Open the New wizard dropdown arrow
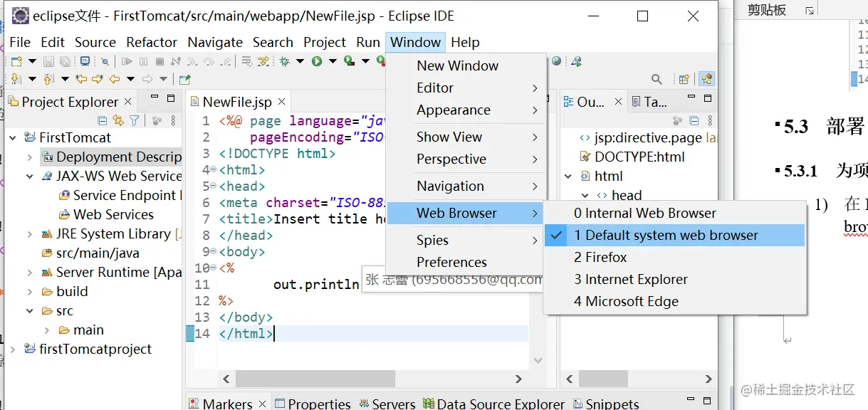 click(x=32, y=62)
